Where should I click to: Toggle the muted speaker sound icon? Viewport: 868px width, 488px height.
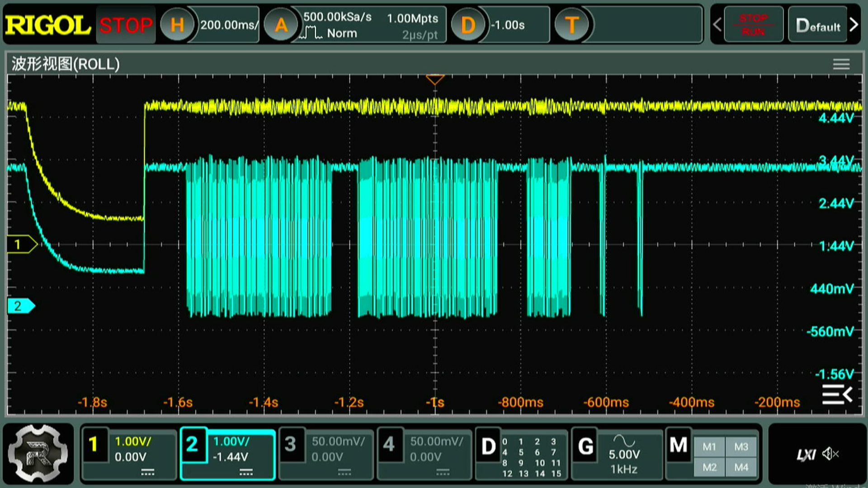coord(830,454)
